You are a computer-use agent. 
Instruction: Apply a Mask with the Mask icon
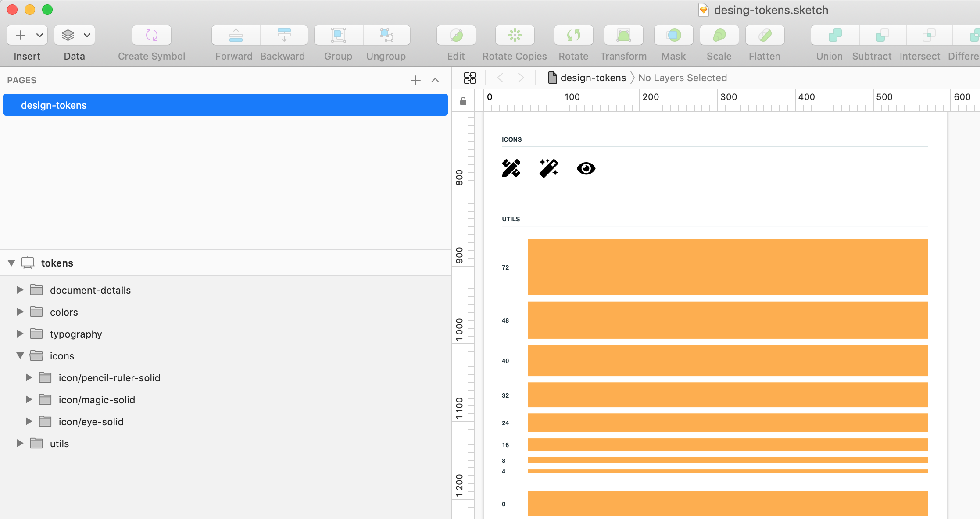click(x=673, y=35)
